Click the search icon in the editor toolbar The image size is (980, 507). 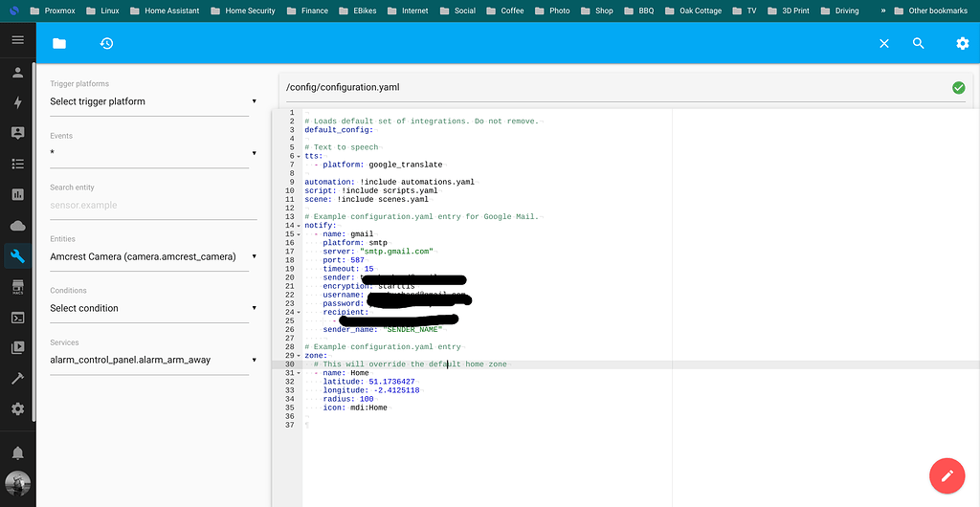[x=919, y=44]
